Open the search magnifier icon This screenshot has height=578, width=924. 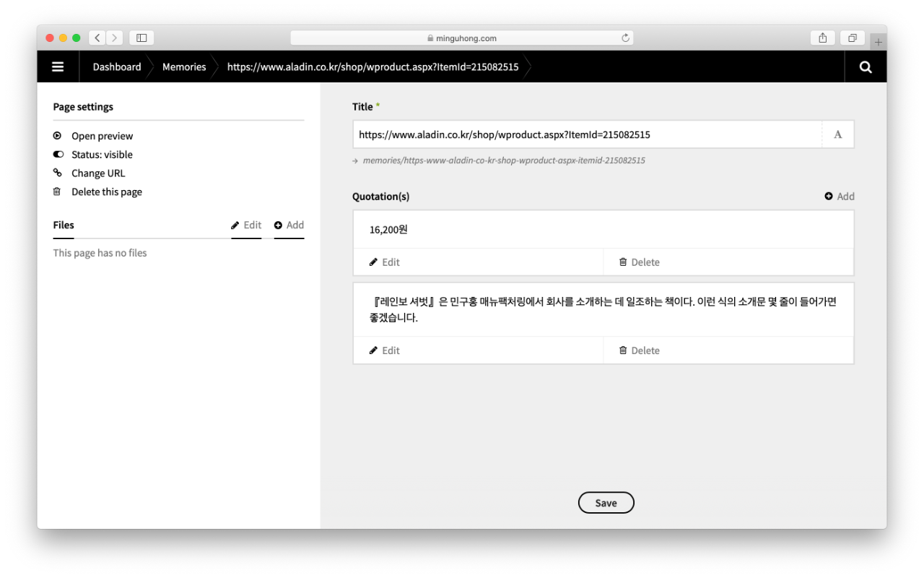(x=866, y=66)
